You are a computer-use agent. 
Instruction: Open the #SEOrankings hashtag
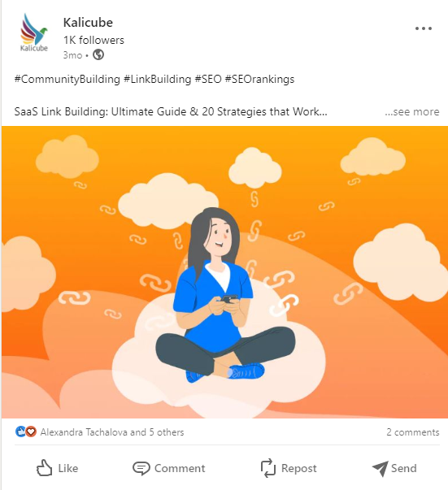click(x=259, y=79)
